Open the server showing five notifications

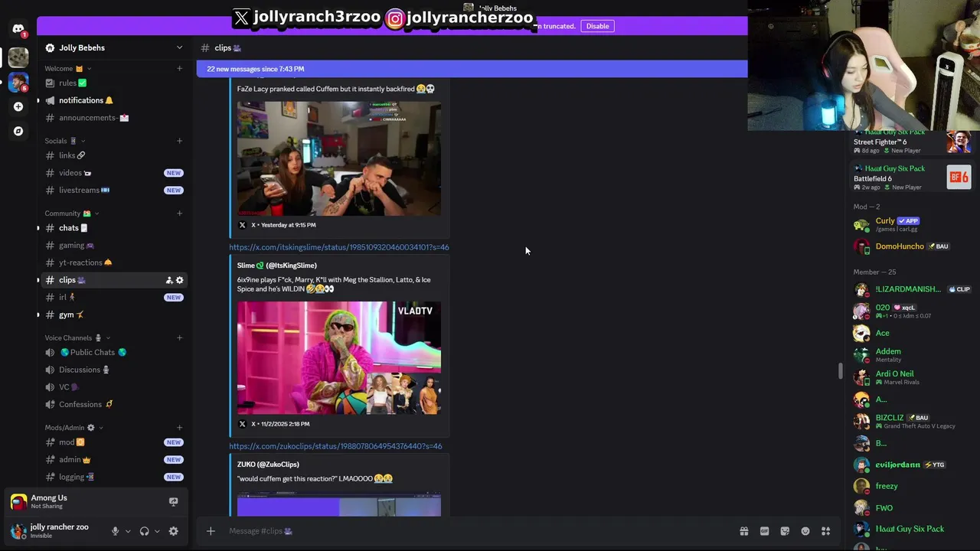(x=18, y=82)
